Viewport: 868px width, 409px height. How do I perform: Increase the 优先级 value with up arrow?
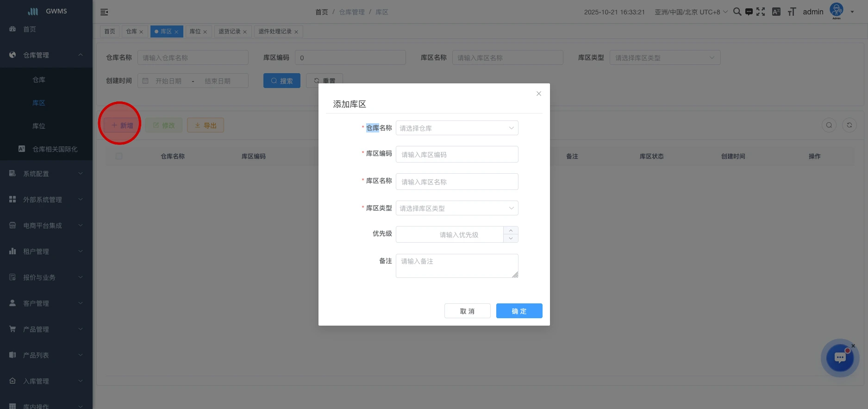[511, 230]
